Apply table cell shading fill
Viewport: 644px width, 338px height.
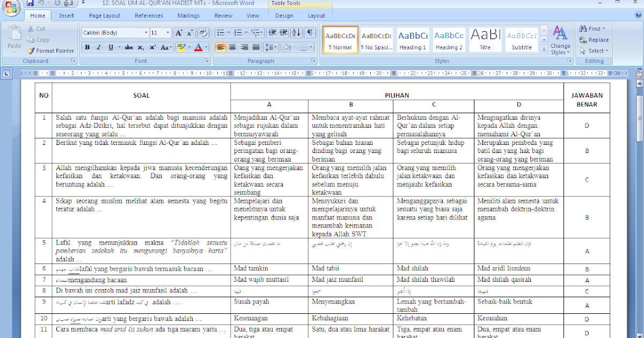[287, 47]
